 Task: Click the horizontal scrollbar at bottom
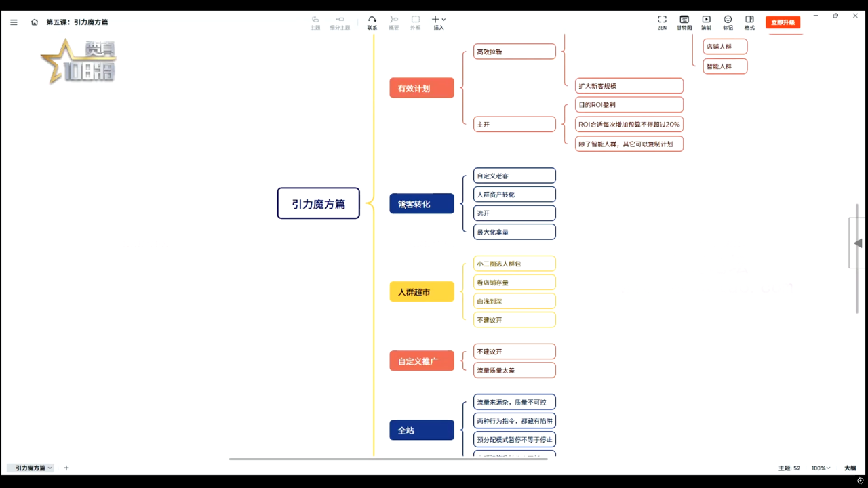pos(388,459)
